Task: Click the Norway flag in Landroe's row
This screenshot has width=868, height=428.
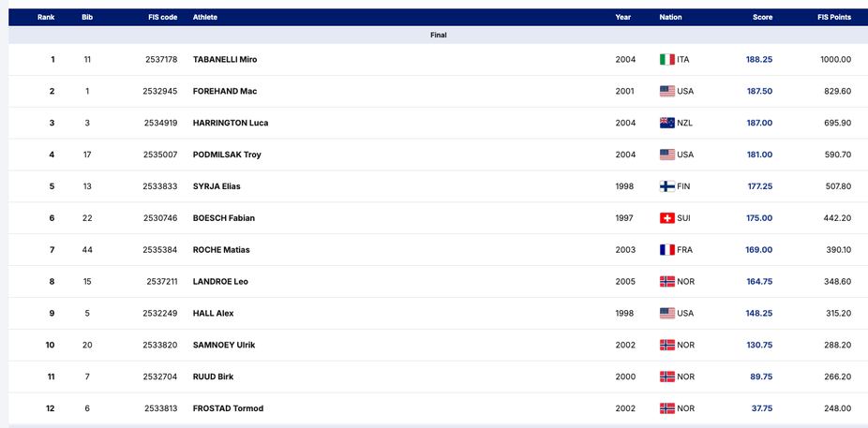Action: [667, 282]
